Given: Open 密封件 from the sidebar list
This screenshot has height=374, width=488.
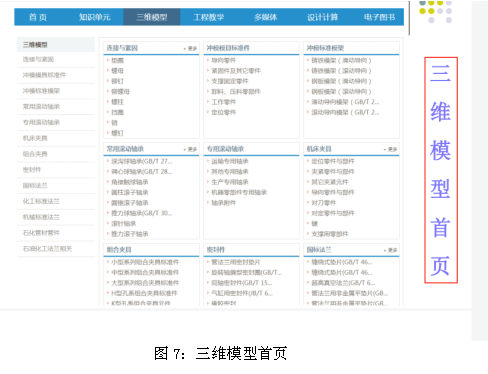Looking at the screenshot, I should (x=32, y=170).
